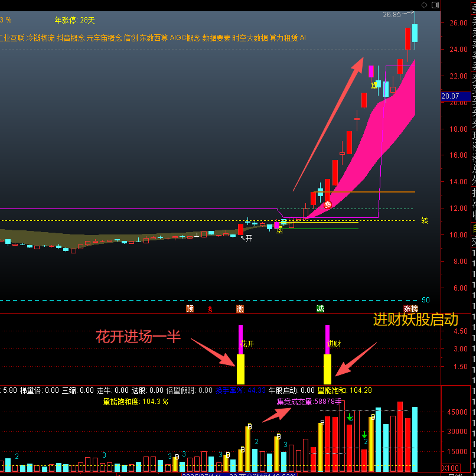Select the 抖音概念 concept tag
The height and width of the screenshot is (476, 476).
pyautogui.click(x=71, y=38)
